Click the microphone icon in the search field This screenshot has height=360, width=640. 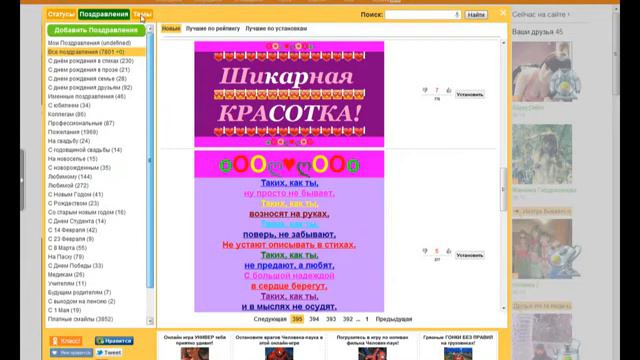coord(457,15)
